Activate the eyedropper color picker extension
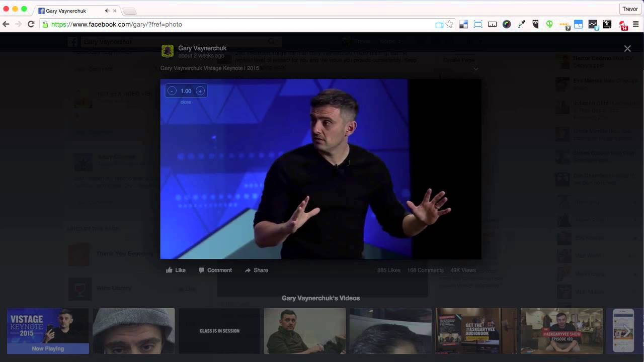The width and height of the screenshot is (644, 362). (x=521, y=24)
